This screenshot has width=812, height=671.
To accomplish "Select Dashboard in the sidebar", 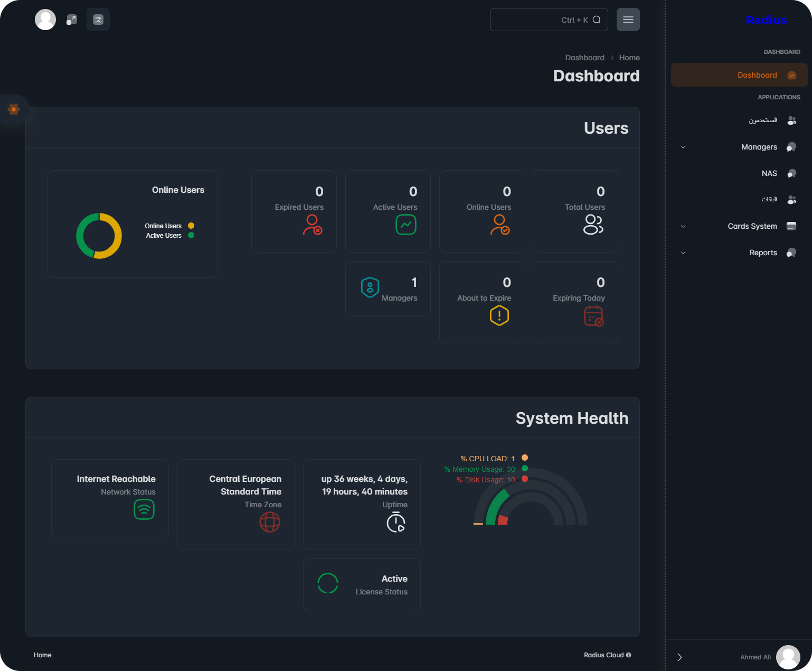I will pyautogui.click(x=739, y=75).
